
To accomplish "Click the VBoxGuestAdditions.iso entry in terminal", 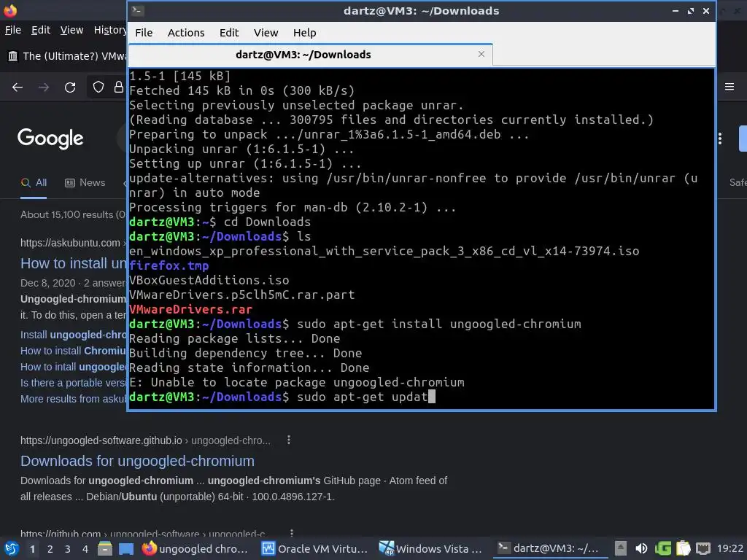I will [x=209, y=281].
